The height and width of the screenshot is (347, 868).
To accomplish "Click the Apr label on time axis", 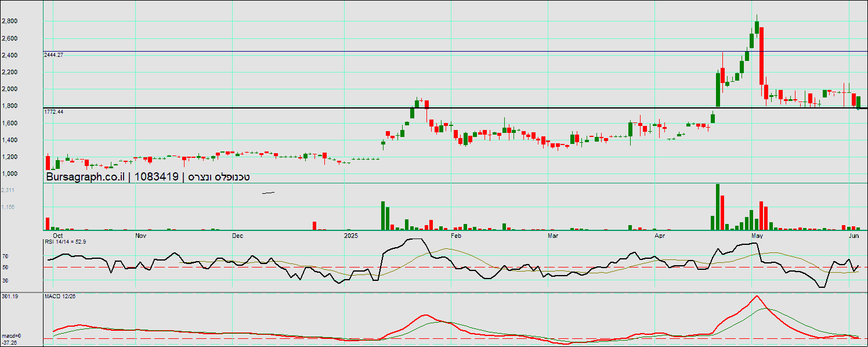I will tap(660, 236).
